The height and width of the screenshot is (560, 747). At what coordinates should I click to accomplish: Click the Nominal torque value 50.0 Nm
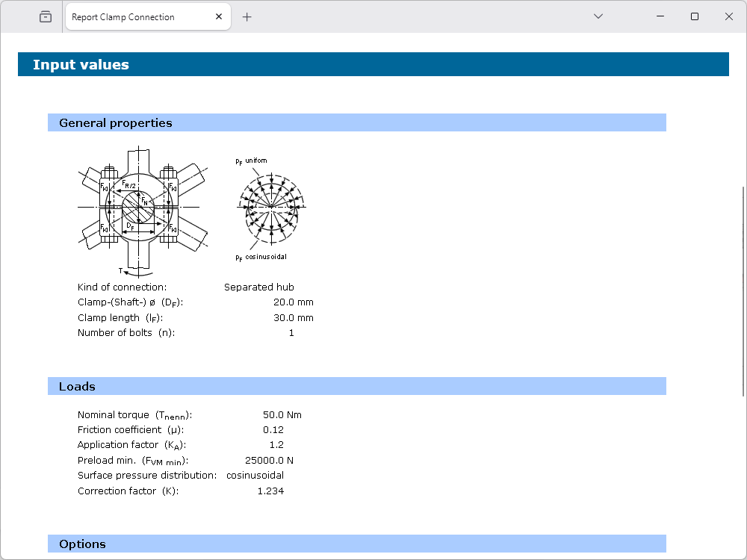(x=282, y=415)
